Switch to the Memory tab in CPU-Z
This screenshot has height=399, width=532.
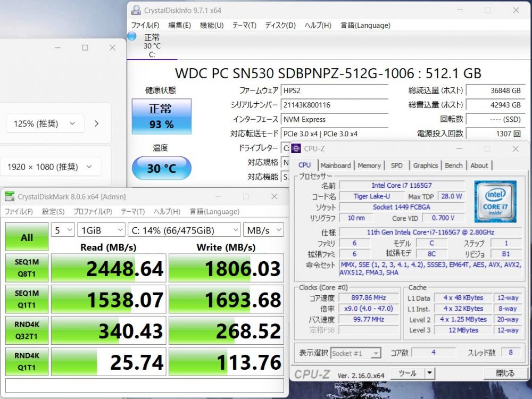[x=369, y=165]
